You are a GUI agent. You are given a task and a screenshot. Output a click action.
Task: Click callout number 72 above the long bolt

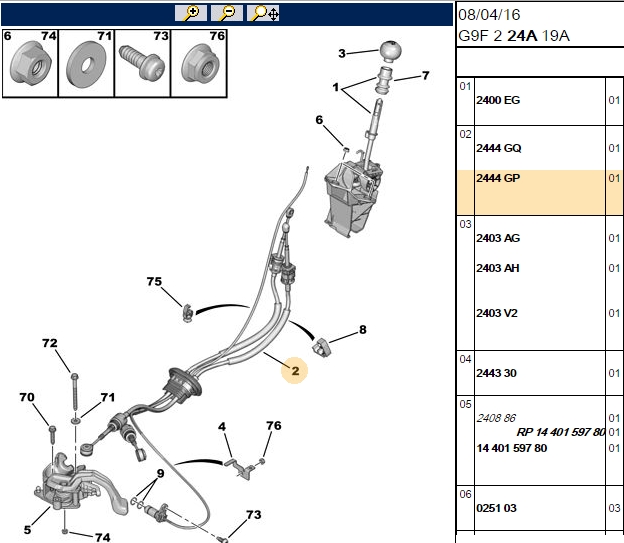[x=50, y=343]
